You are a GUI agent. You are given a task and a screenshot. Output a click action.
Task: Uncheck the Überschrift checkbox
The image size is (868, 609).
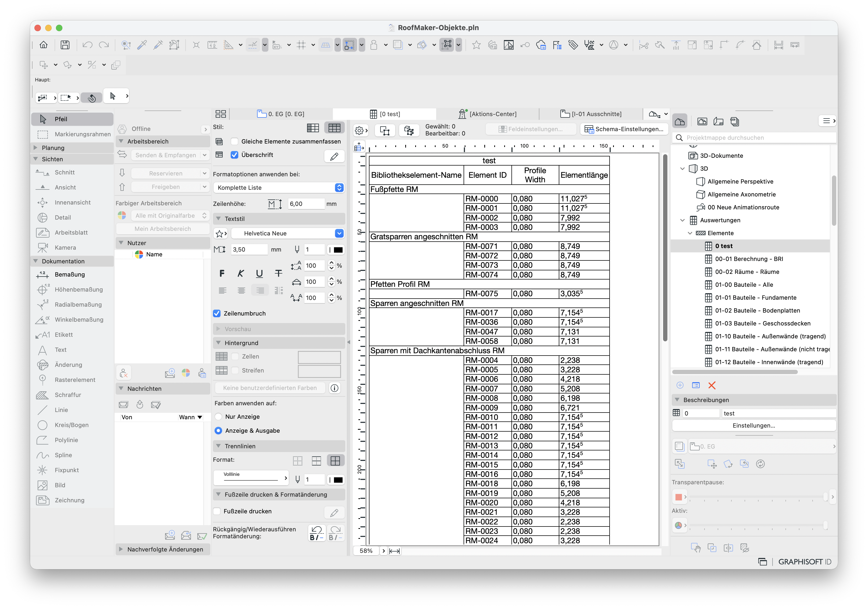pyautogui.click(x=234, y=155)
